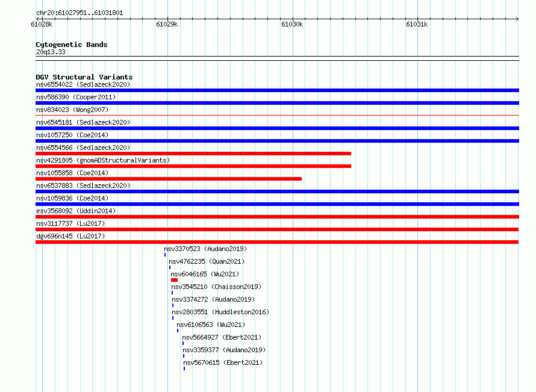Click the 61028k ruler label
The height and width of the screenshot is (392, 536).
coord(42,24)
